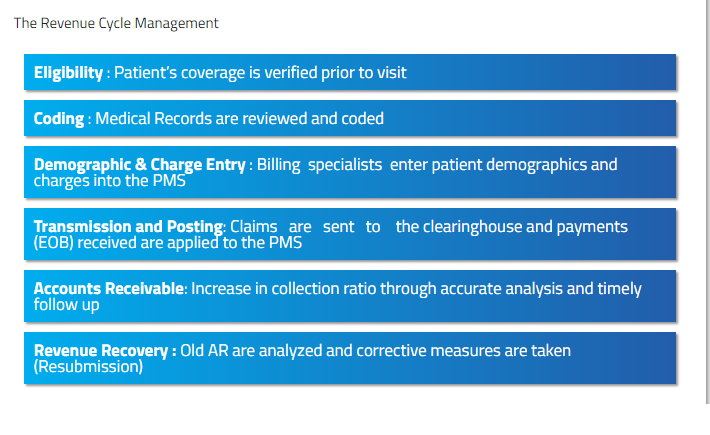Click the Revenue Cycle Management heading

tap(116, 23)
